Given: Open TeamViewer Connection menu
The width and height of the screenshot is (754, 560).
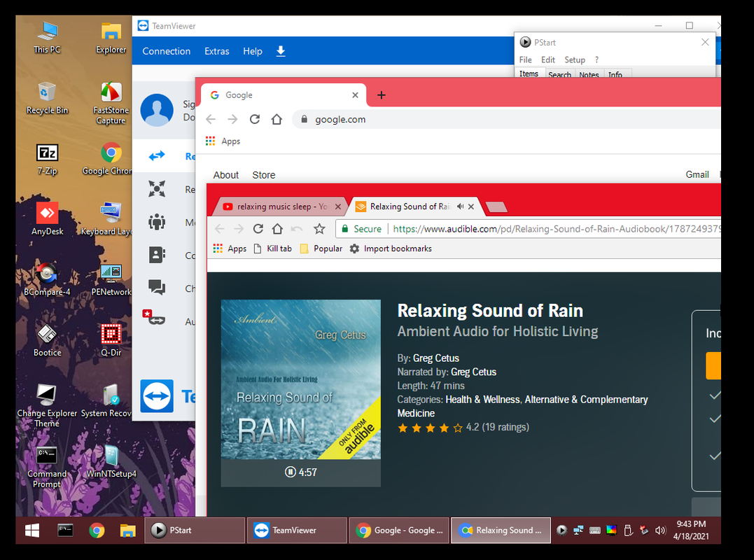Looking at the screenshot, I should pos(167,51).
